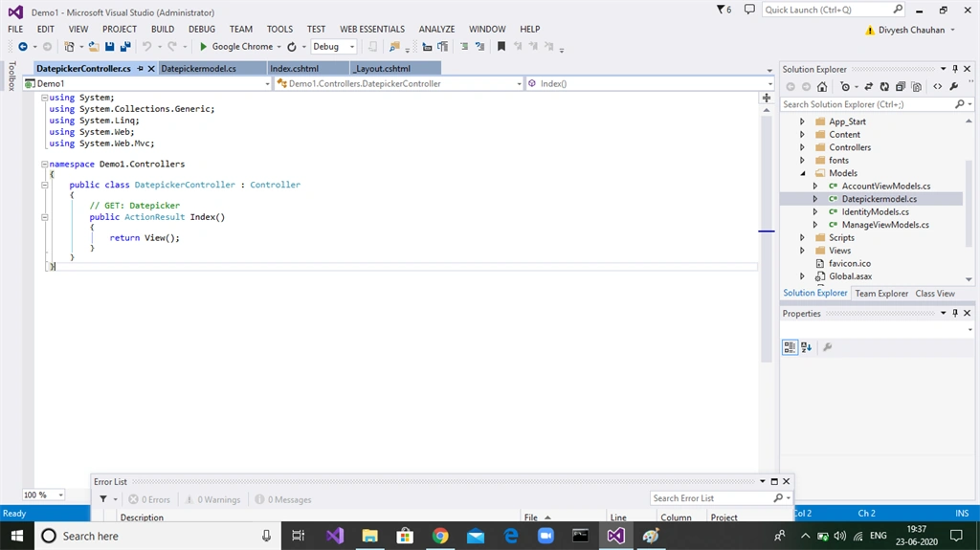Collapse the Index() method block
980x550 pixels.
45,217
